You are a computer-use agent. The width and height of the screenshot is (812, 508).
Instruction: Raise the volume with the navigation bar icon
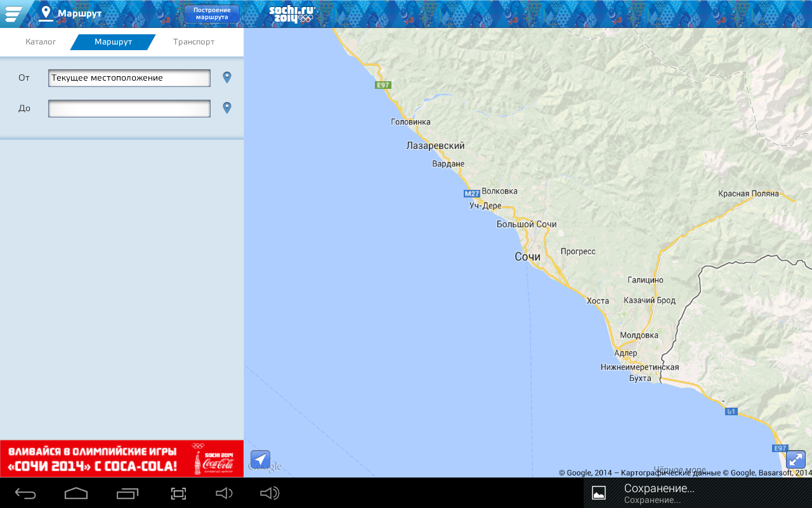[270, 493]
